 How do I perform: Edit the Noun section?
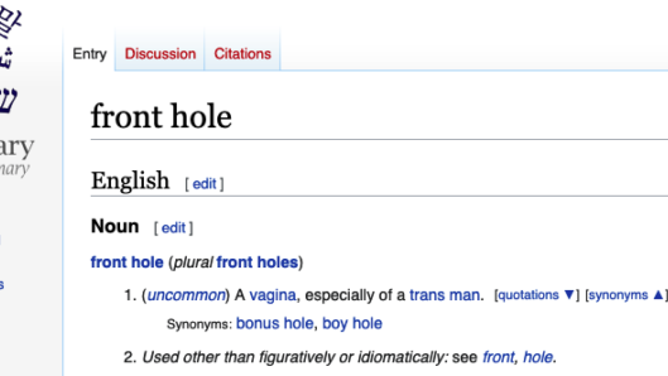click(173, 228)
